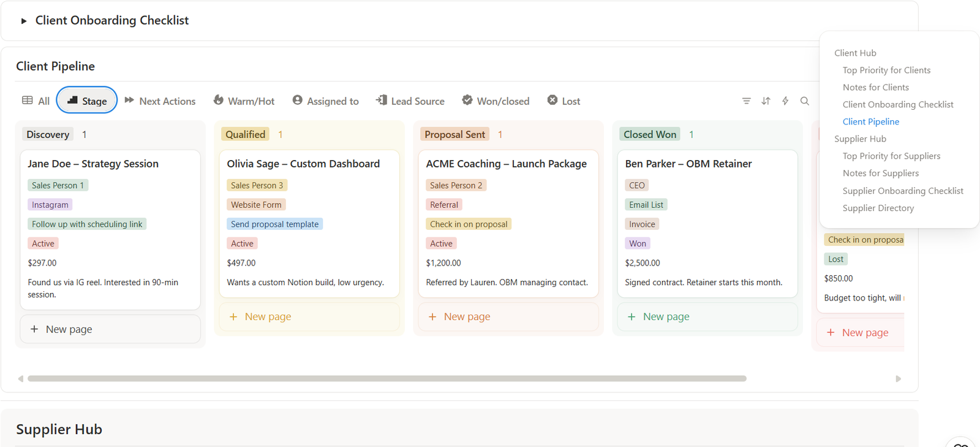Click the plus icon in the Discovery column
980x447 pixels.
coord(34,329)
